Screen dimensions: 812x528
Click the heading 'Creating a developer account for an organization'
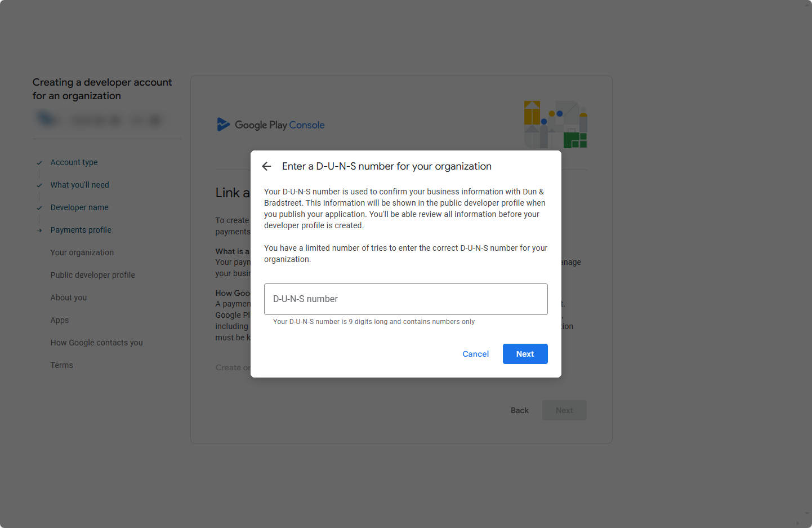click(102, 89)
